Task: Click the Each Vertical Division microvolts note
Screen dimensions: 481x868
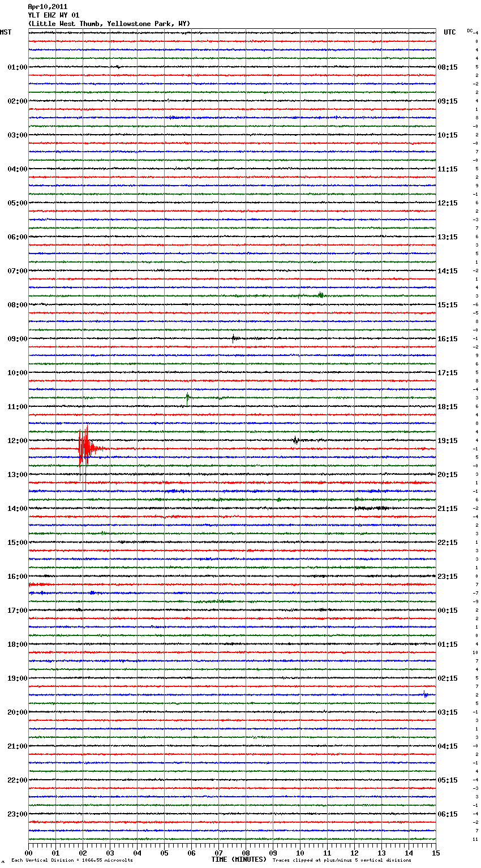Action: click(72, 860)
